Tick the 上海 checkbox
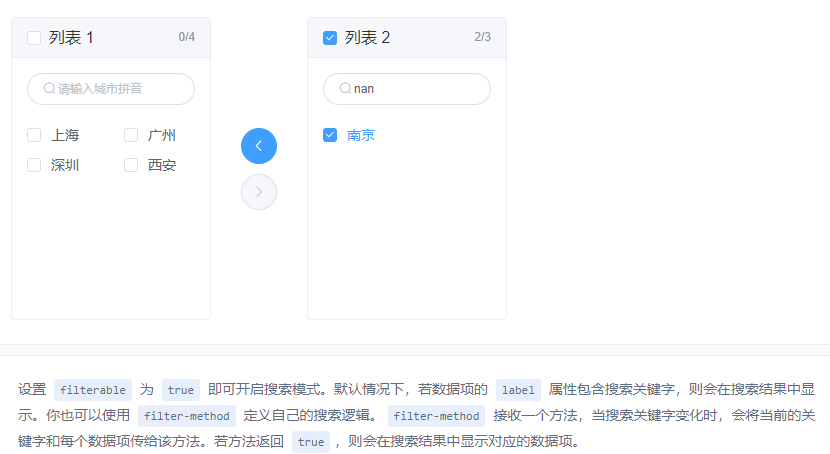The width and height of the screenshot is (830, 454). pyautogui.click(x=34, y=135)
